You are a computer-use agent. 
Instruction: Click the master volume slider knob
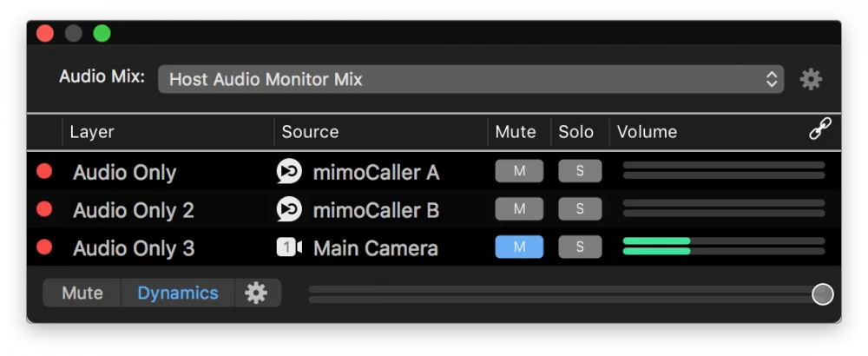[823, 294]
